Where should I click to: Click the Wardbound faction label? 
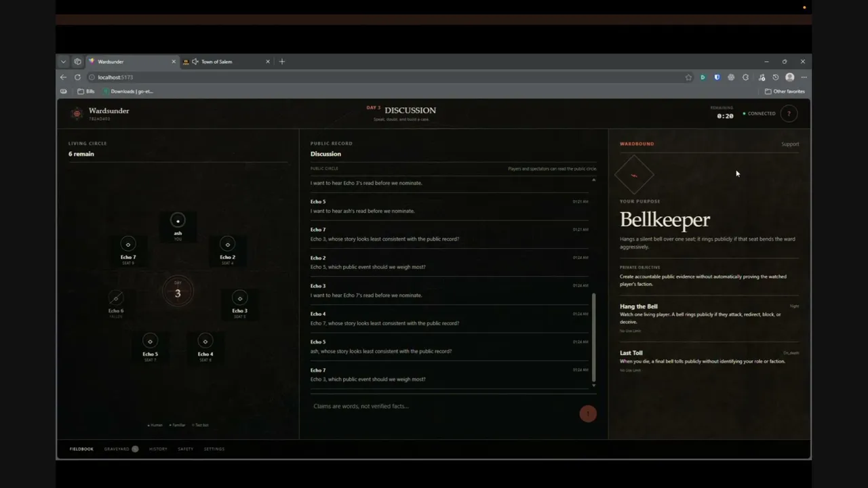click(x=637, y=144)
